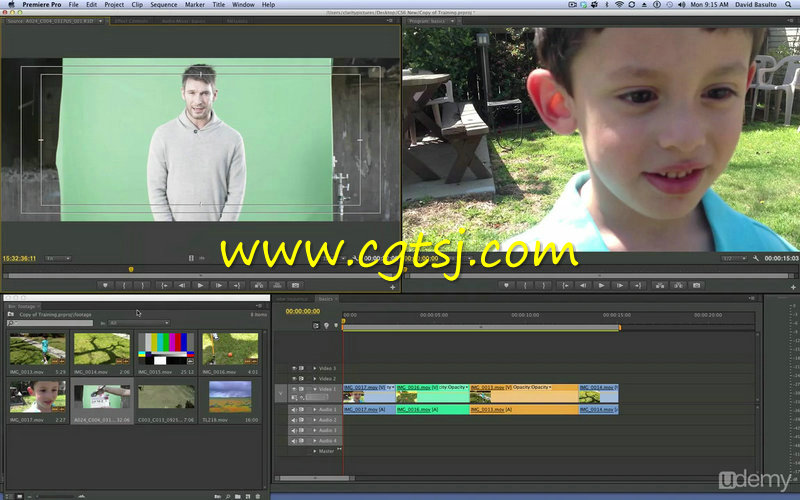
Task: Open Source monitor zoom level dropdown
Action: pos(58,259)
